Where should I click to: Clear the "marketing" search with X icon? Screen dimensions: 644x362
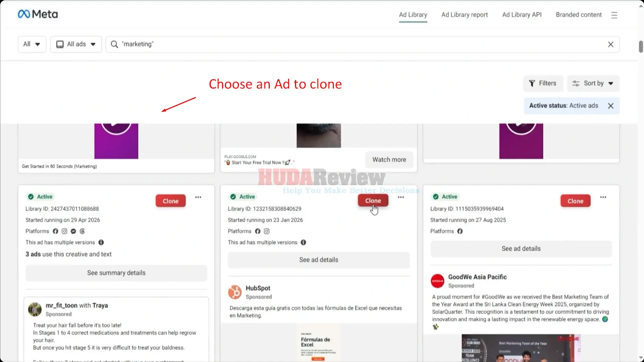[x=611, y=44]
